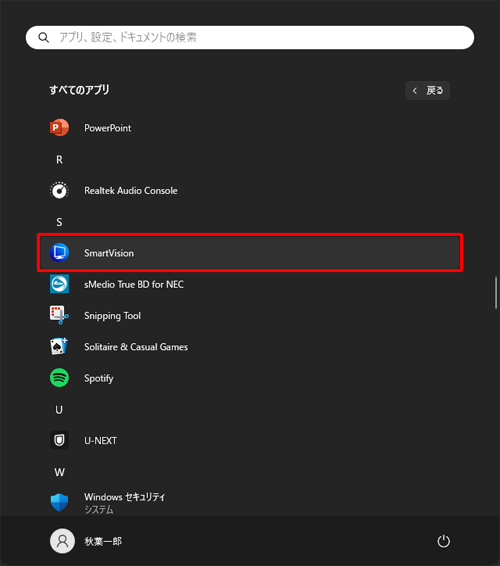Viewport: 500px width, 566px height.
Task: Open the 秋葉一郎 account name
Action: click(x=103, y=541)
